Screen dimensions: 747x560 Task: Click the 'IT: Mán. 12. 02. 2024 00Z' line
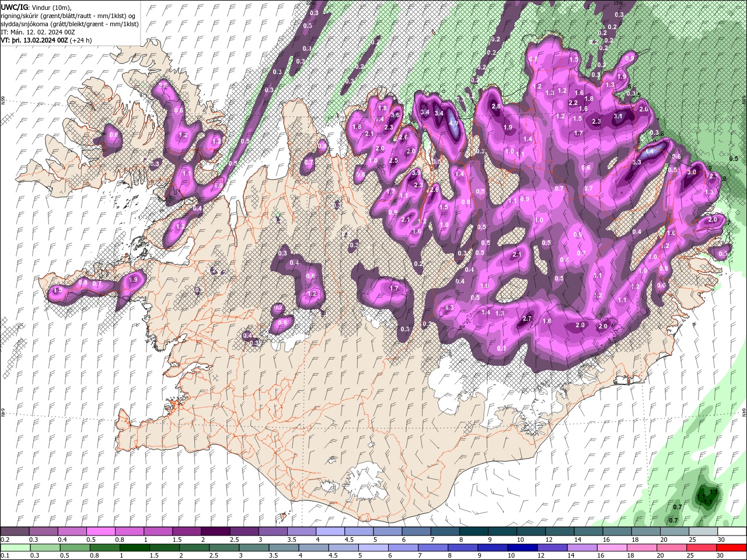pyautogui.click(x=39, y=32)
